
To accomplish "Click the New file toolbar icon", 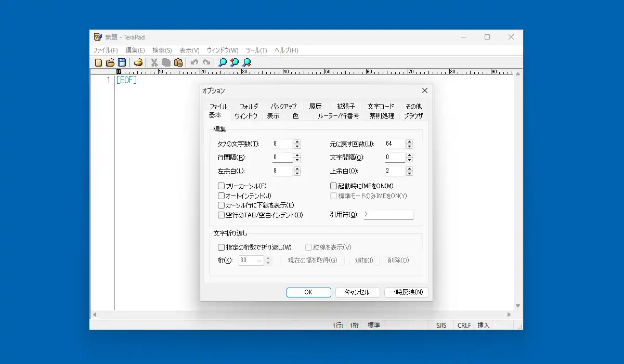I will click(x=98, y=62).
